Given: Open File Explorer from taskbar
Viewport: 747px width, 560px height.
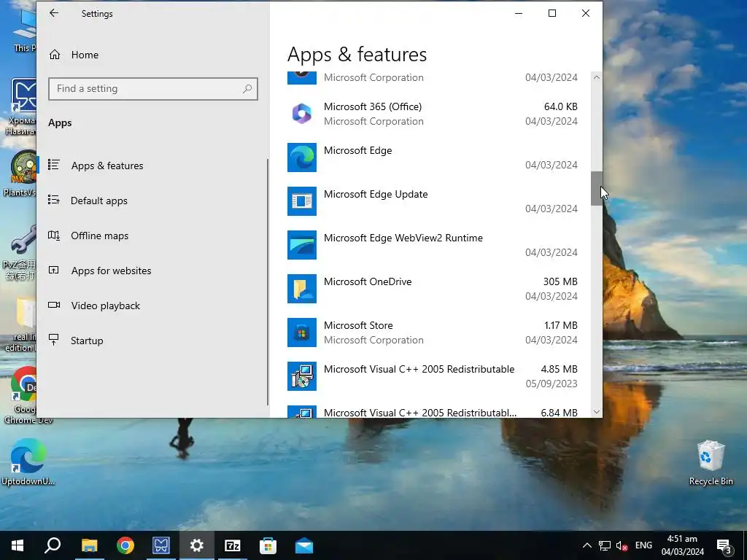Looking at the screenshot, I should coord(89,545).
